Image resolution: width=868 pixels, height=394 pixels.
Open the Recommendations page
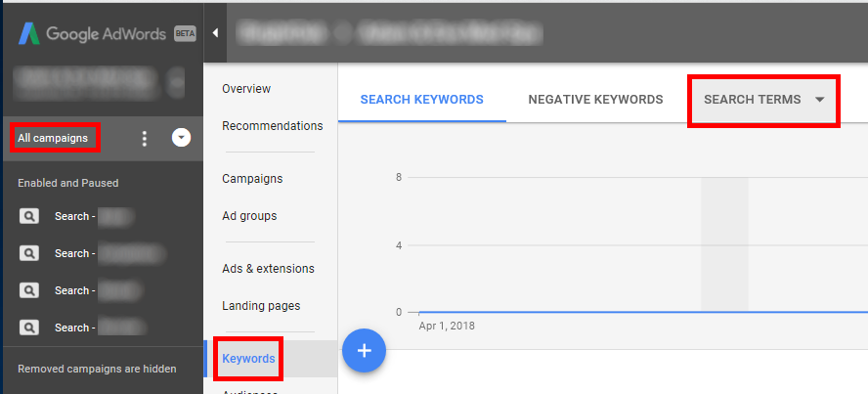click(272, 126)
